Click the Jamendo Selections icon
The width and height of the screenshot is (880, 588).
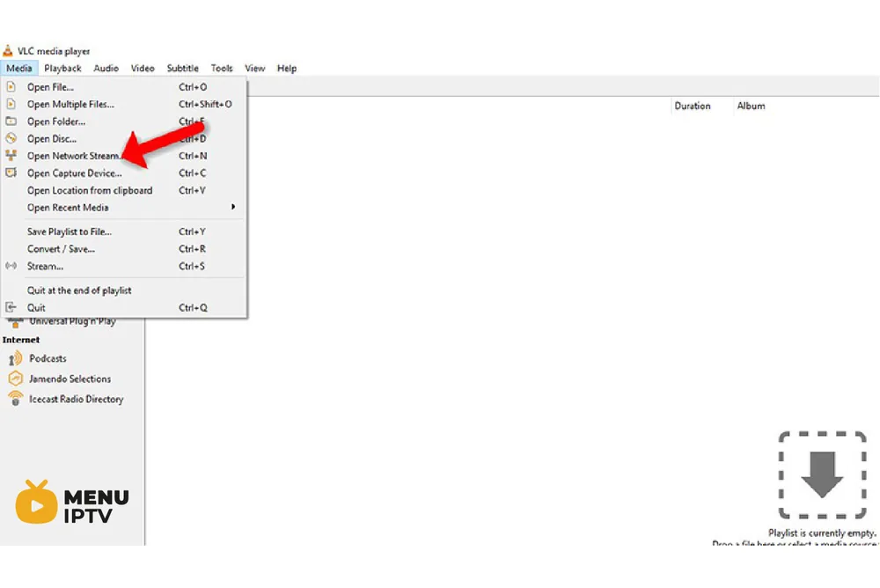pos(15,379)
